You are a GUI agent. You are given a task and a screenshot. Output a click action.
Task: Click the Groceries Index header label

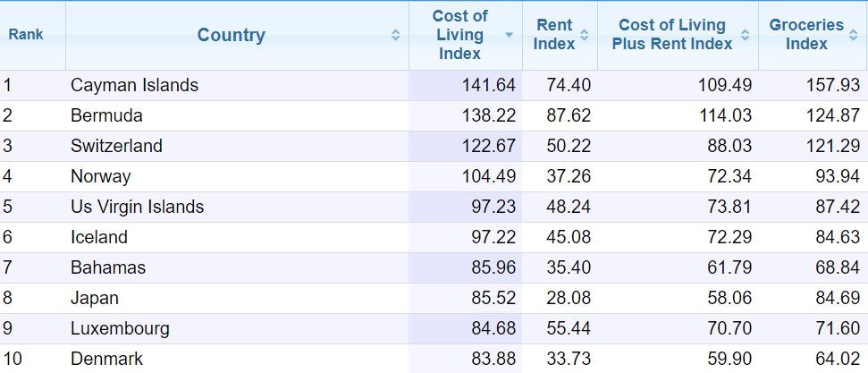(x=806, y=34)
